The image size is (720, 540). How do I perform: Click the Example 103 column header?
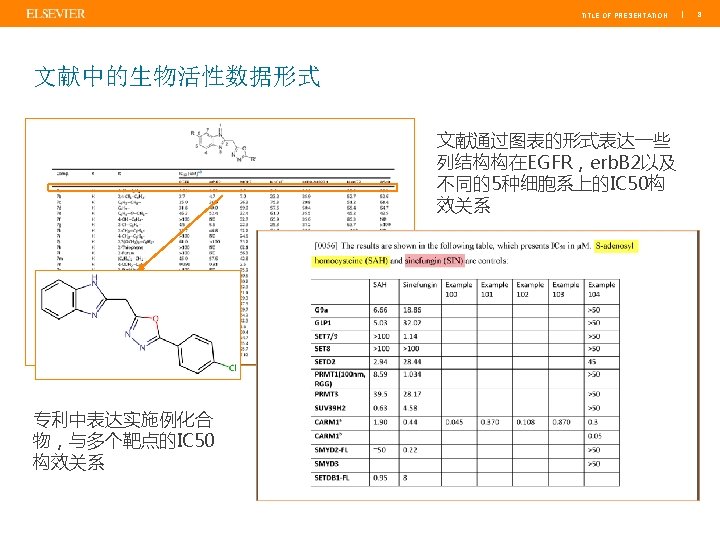coord(566,289)
